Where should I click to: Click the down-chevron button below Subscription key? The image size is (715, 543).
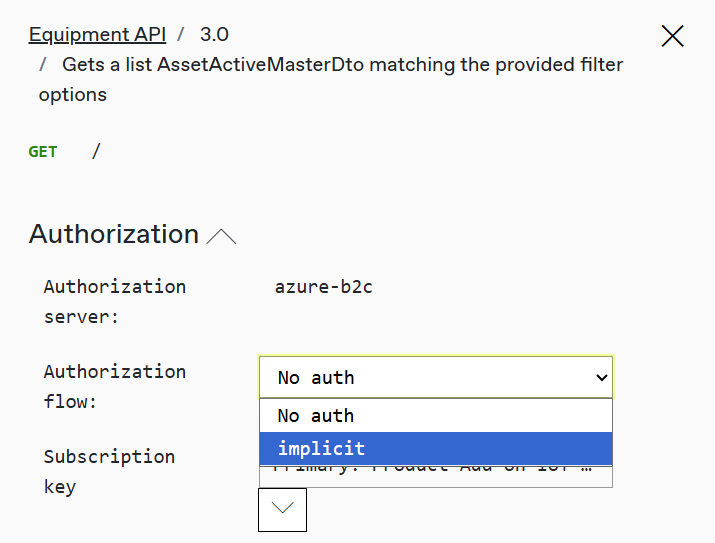(282, 509)
